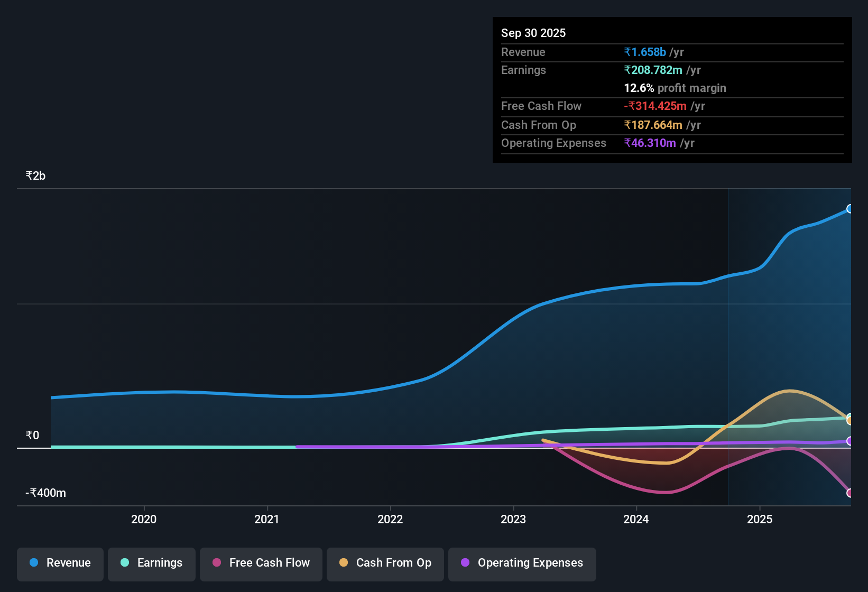Click the ₹2b y-axis label
Viewport: 868px width, 592px height.
coord(35,175)
